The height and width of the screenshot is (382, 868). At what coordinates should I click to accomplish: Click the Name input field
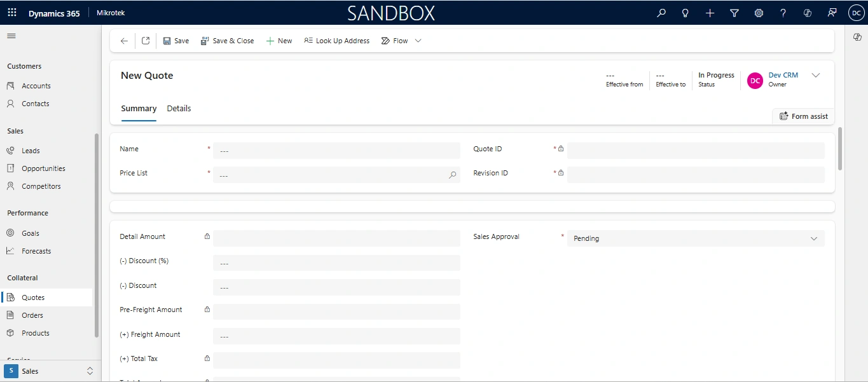[336, 151]
